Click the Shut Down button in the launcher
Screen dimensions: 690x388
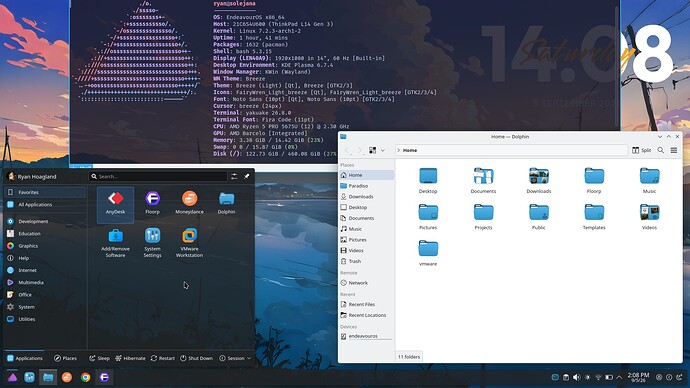coord(196,358)
